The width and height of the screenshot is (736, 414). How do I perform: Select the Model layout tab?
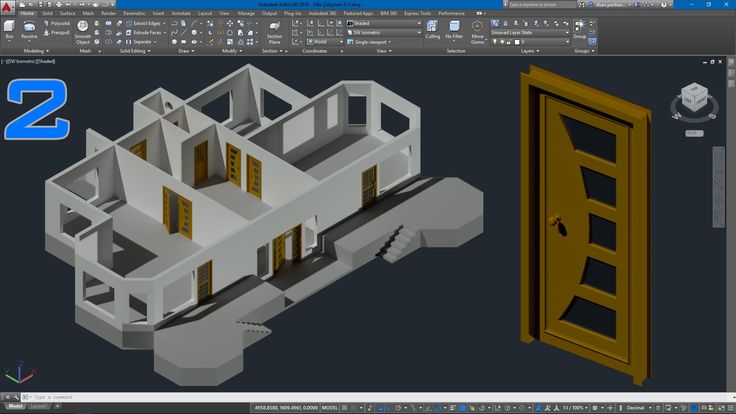pos(15,406)
